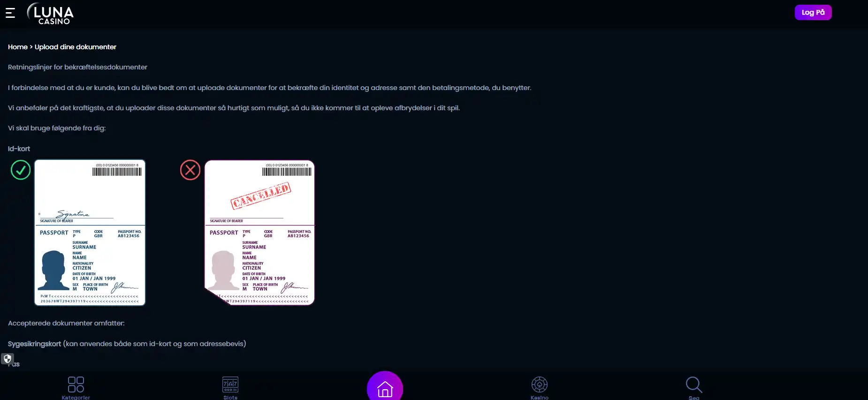This screenshot has height=400, width=868.
Task: Click the Log På button
Action: 813,13
